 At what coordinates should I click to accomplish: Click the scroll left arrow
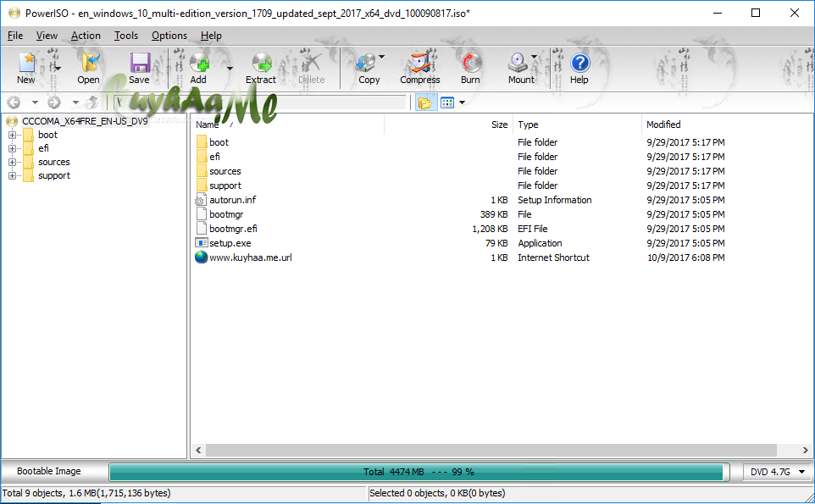pos(198,450)
